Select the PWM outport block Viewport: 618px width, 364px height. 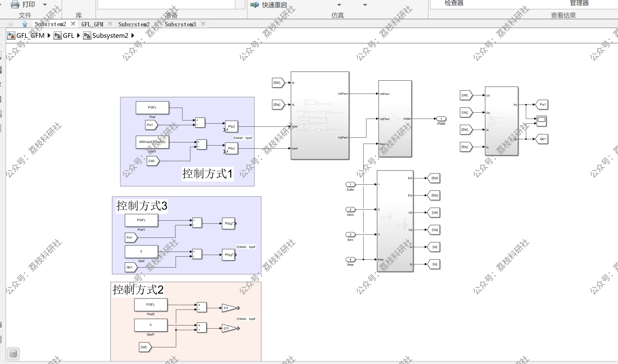441,119
